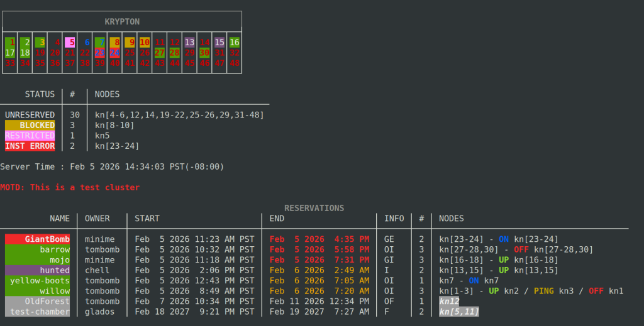Select node 48 in the Krypton grid
The image size is (644, 326).
coord(235,63)
